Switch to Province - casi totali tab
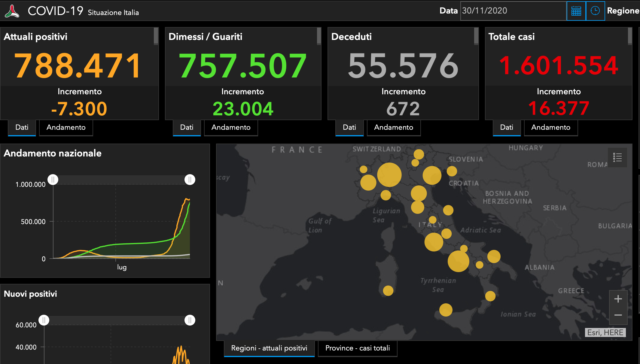 [358, 348]
